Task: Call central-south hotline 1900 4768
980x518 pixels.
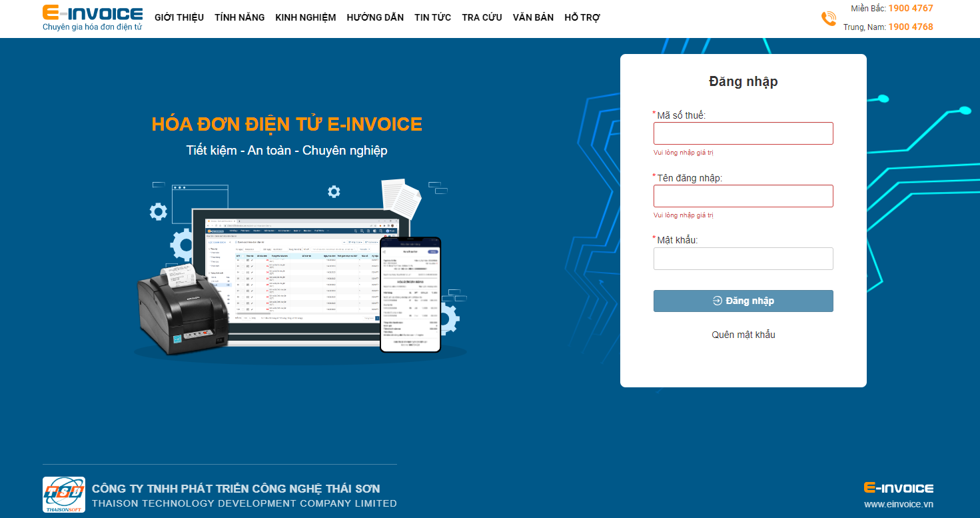Action: pyautogui.click(x=911, y=27)
